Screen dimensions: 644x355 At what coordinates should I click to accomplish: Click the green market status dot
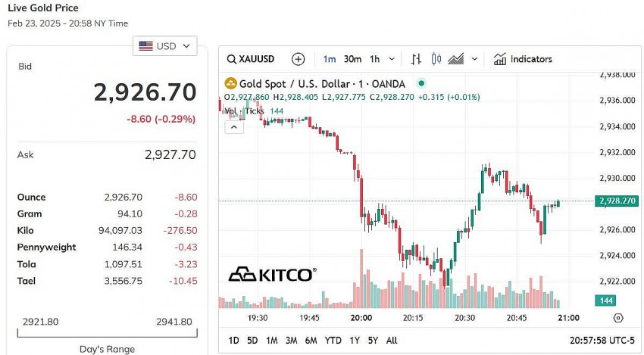(x=421, y=83)
